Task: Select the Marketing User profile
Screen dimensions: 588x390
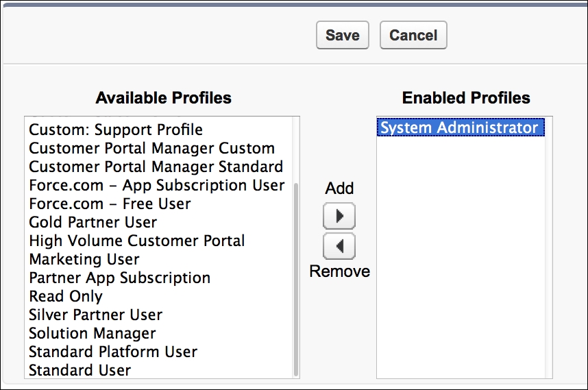Action: tap(84, 259)
